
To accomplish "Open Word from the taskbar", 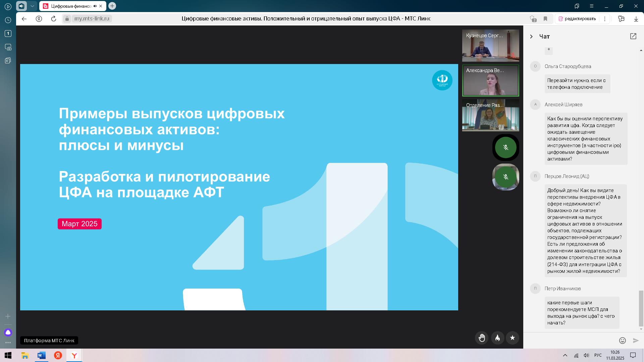I will pos(41,355).
